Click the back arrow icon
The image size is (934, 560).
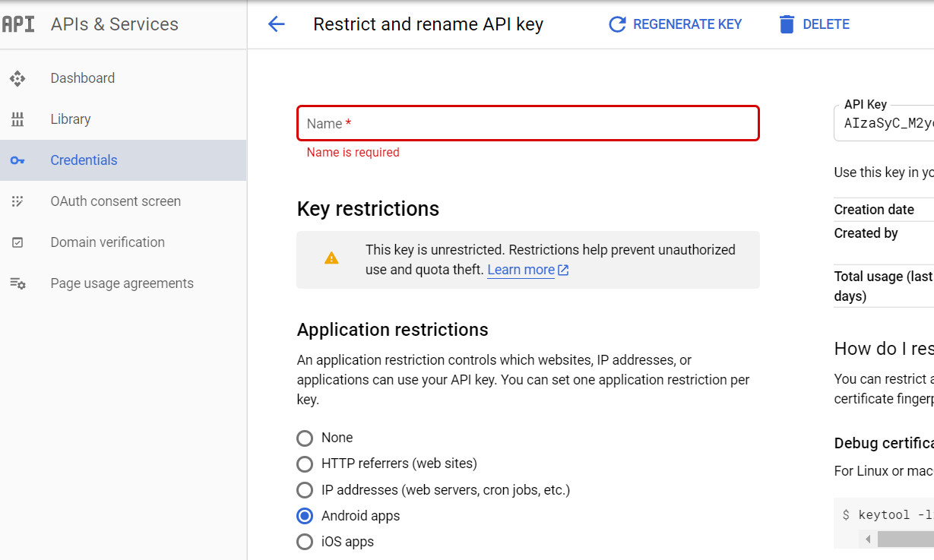277,24
